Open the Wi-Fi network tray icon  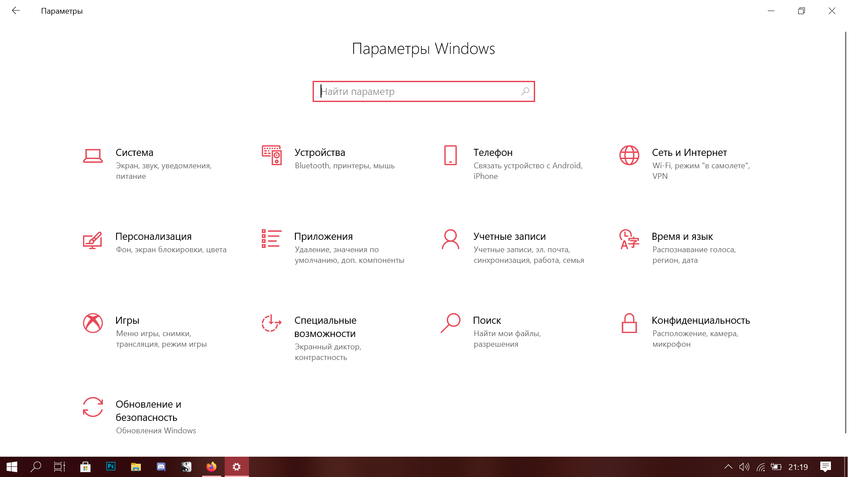(x=761, y=467)
